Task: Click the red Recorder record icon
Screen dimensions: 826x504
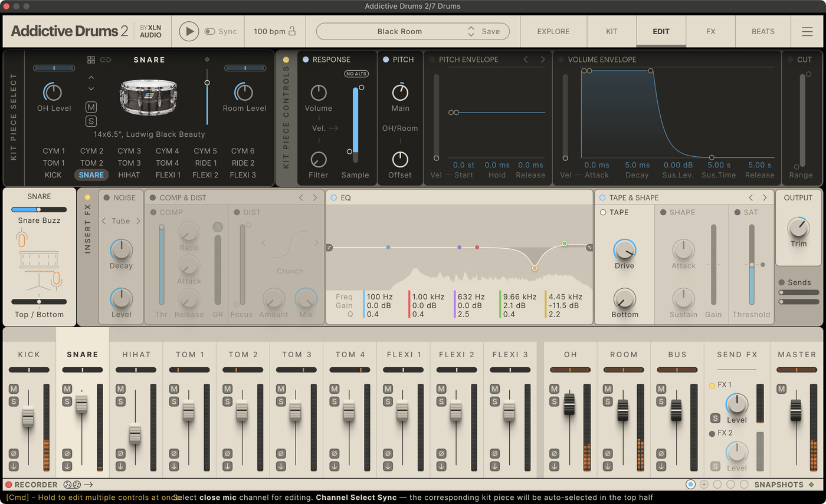Action: 9,485
